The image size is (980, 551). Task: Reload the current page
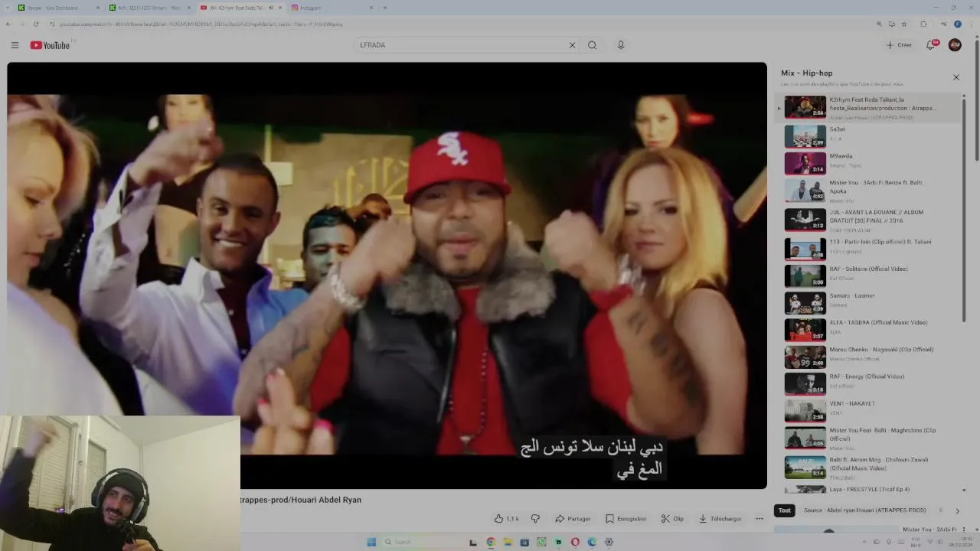[x=35, y=24]
